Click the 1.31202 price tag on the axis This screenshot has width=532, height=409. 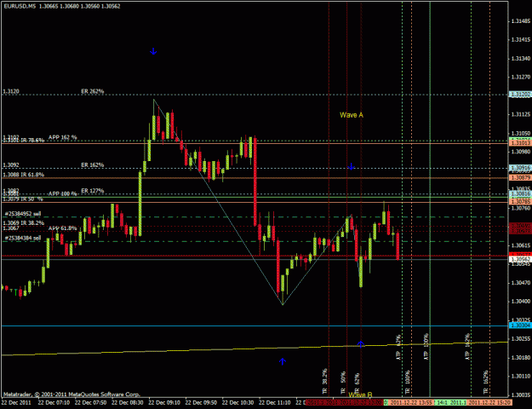(x=520, y=94)
